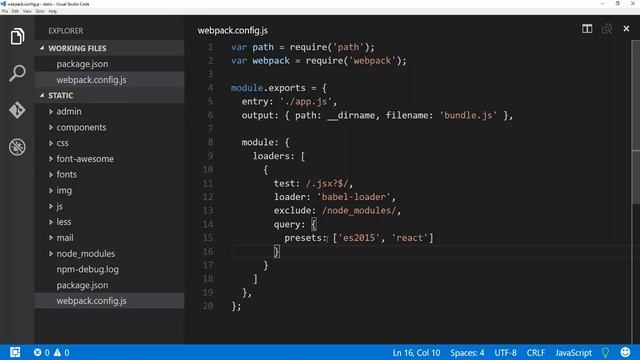
Task: Click the status bar icon at far left
Action: 15,352
